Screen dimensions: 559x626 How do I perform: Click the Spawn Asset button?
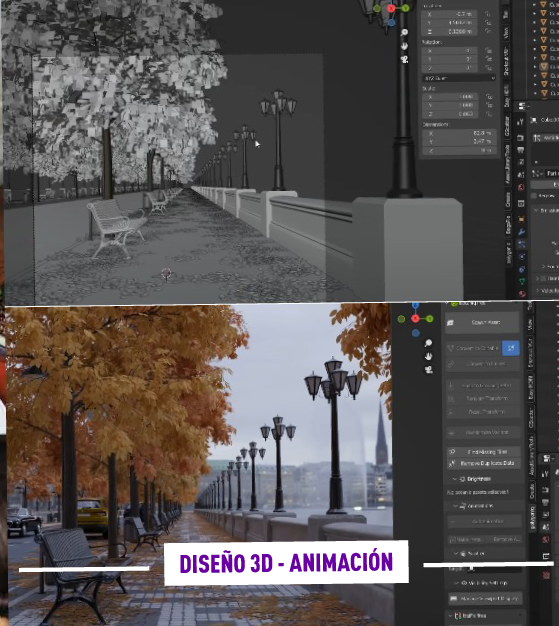(483, 322)
